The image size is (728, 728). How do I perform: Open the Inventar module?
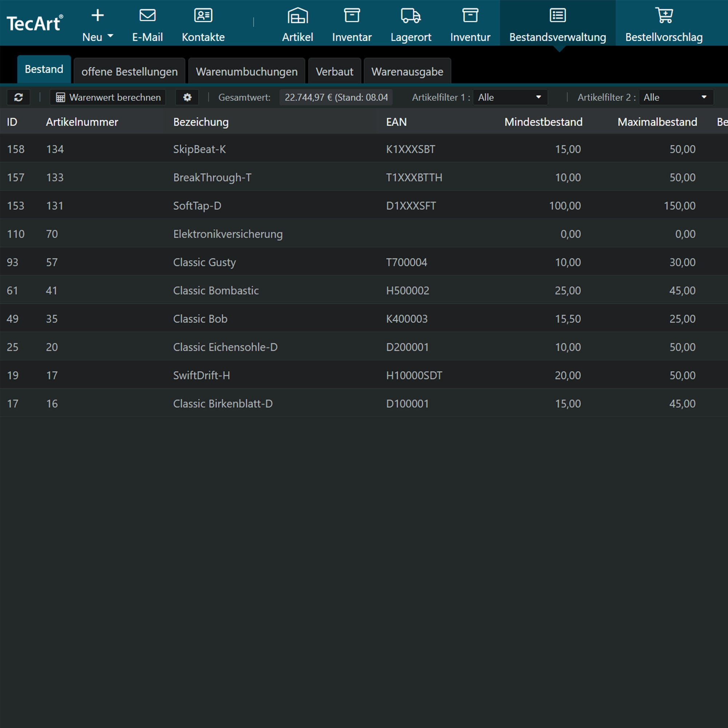(352, 25)
